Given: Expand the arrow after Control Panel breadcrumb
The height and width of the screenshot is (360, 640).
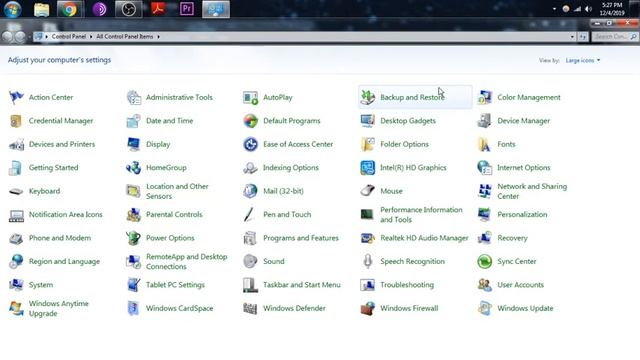Looking at the screenshot, I should coord(91,37).
